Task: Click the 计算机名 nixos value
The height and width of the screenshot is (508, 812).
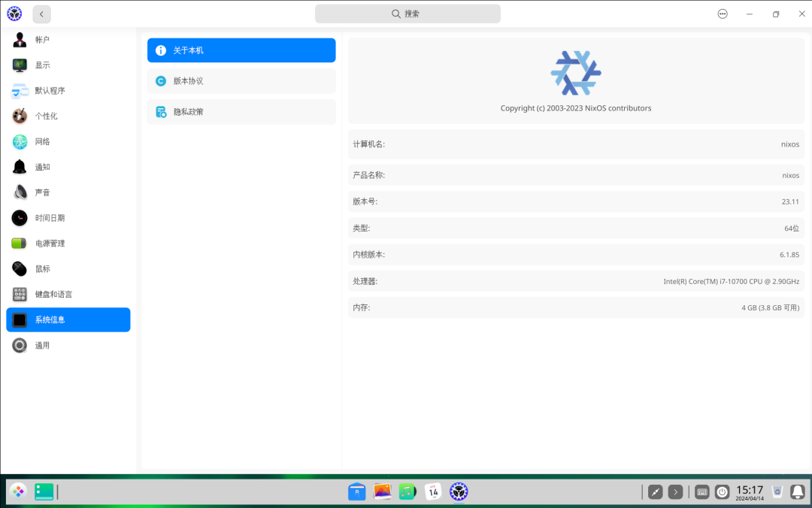Action: click(x=789, y=144)
